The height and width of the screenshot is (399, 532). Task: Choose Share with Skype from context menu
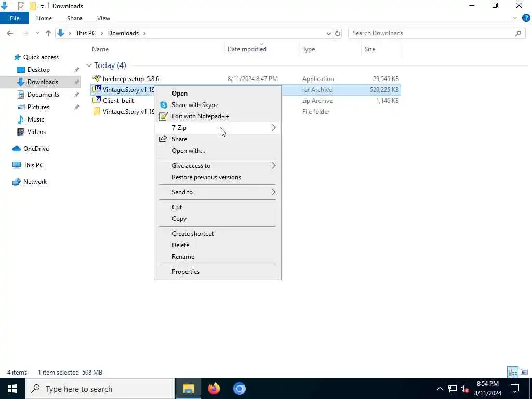pyautogui.click(x=218, y=105)
